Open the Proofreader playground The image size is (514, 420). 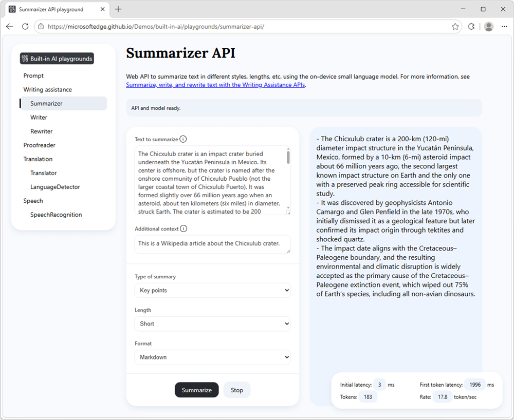coord(40,145)
